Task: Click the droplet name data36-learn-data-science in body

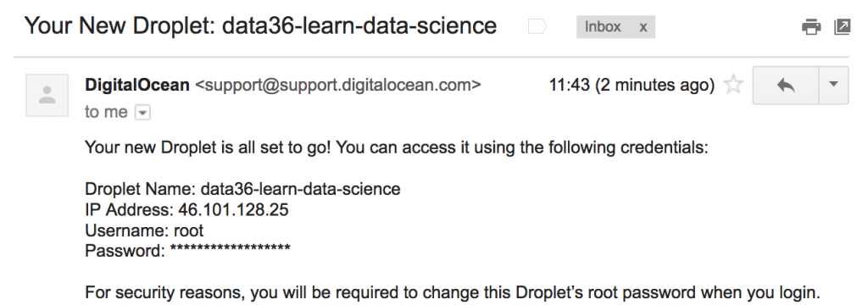Action: tap(301, 189)
